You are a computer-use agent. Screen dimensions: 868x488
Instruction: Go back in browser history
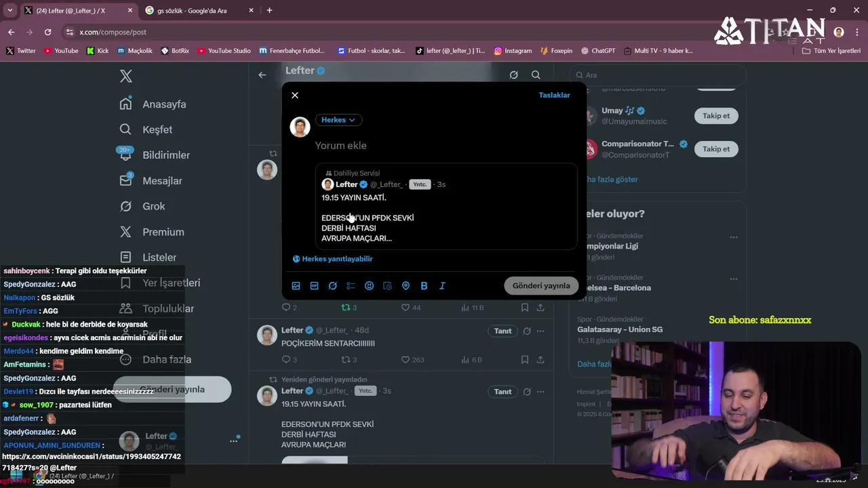coord(11,32)
